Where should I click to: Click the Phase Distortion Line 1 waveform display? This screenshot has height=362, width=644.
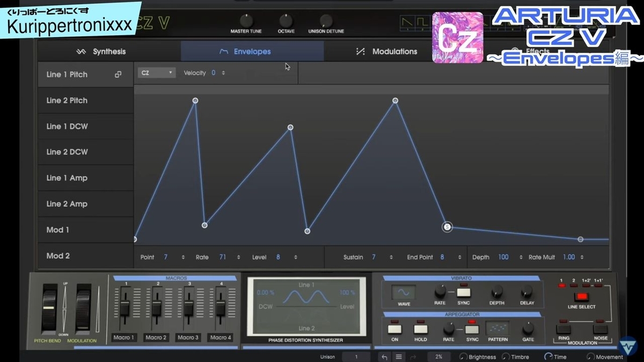pyautogui.click(x=306, y=297)
